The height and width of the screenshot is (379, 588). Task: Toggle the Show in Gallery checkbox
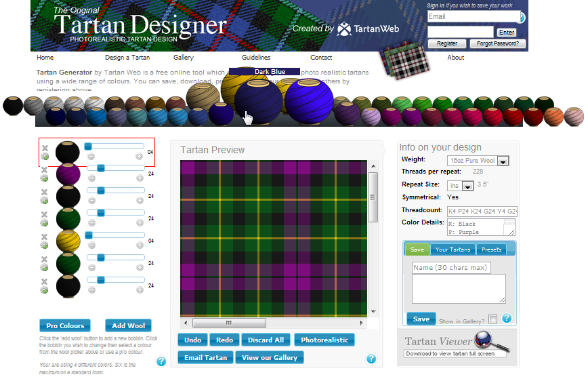[x=492, y=319]
